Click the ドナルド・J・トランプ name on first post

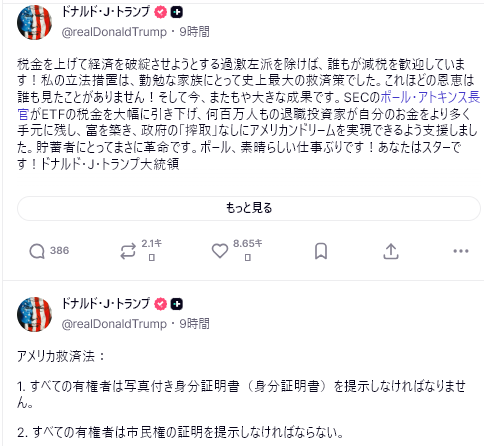tap(106, 12)
